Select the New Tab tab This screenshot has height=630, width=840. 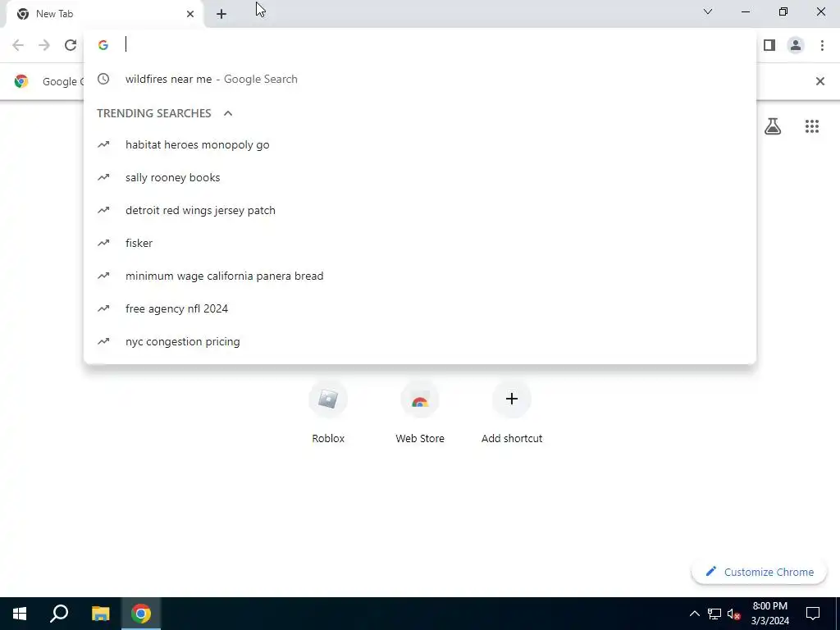click(104, 14)
